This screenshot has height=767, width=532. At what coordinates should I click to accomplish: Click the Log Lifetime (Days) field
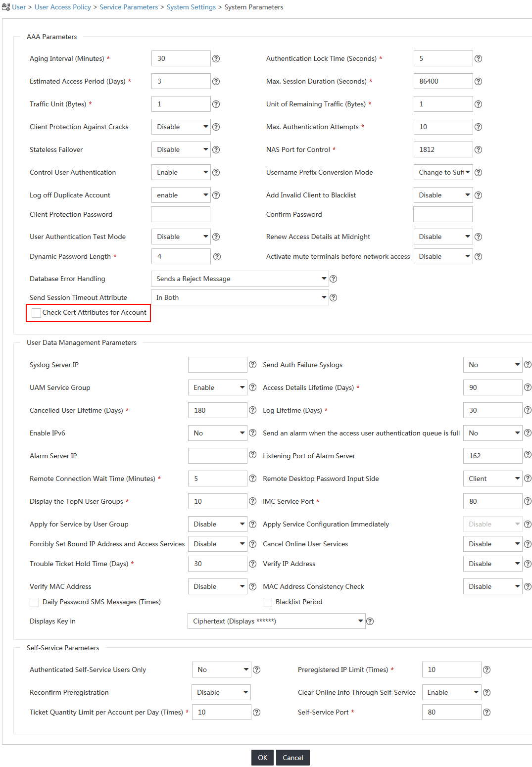point(492,410)
